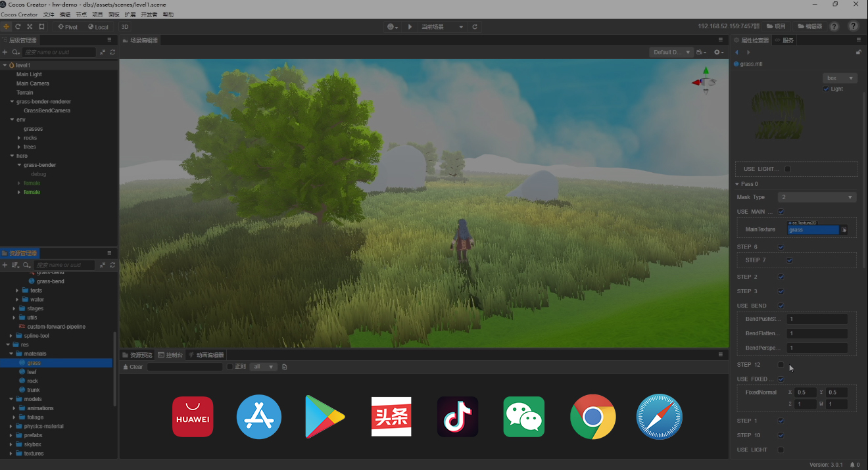Select the Scale transform tool
The image size is (868, 470).
[x=30, y=27]
